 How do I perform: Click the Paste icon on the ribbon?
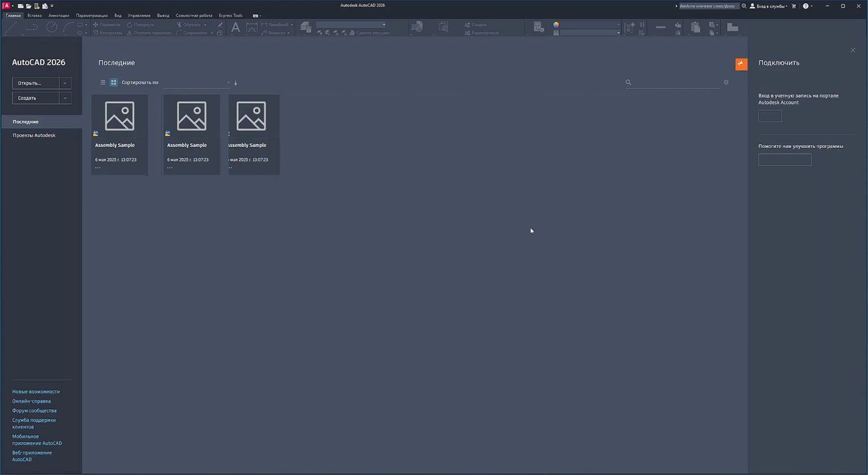694,28
